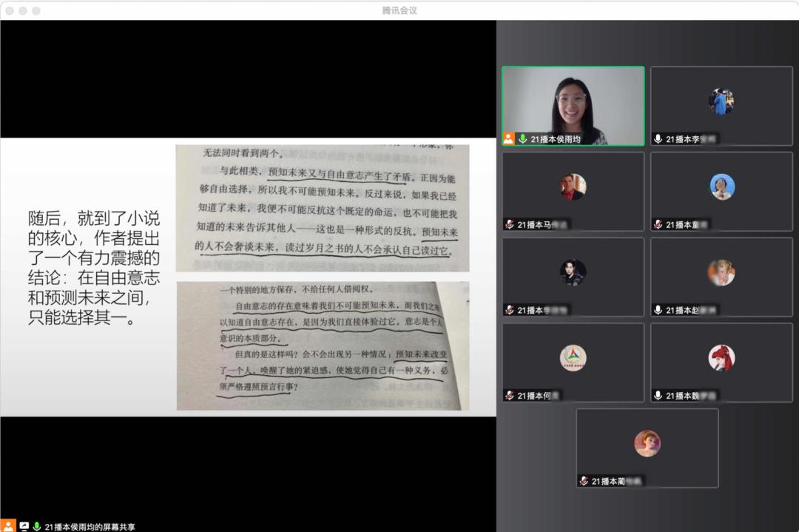Select the 21播本侯雨均 video tile

573,105
